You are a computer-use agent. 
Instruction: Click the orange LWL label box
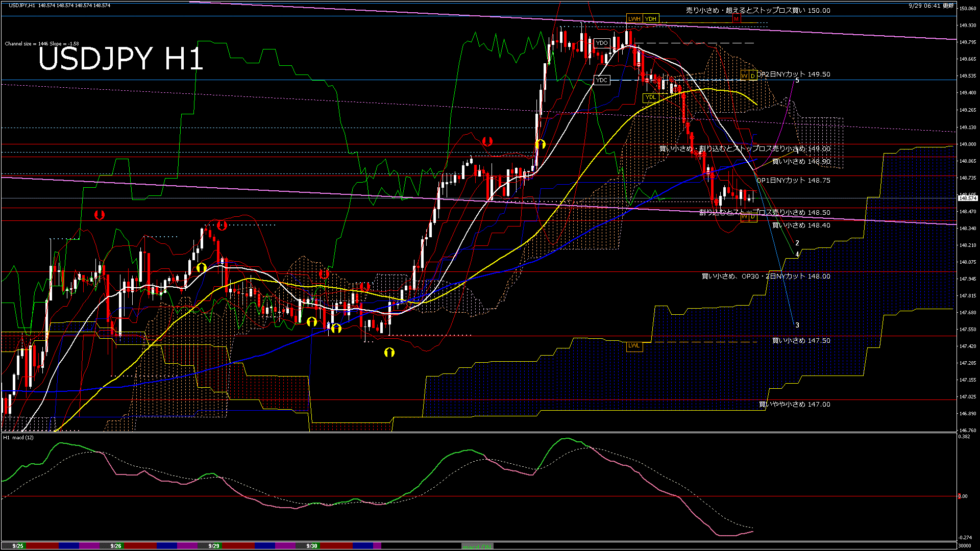(x=634, y=346)
